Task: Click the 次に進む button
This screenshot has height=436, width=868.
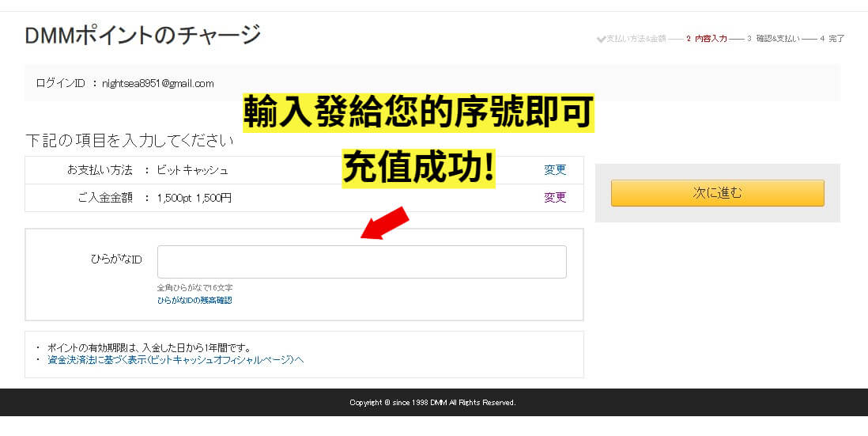Action: 718,193
